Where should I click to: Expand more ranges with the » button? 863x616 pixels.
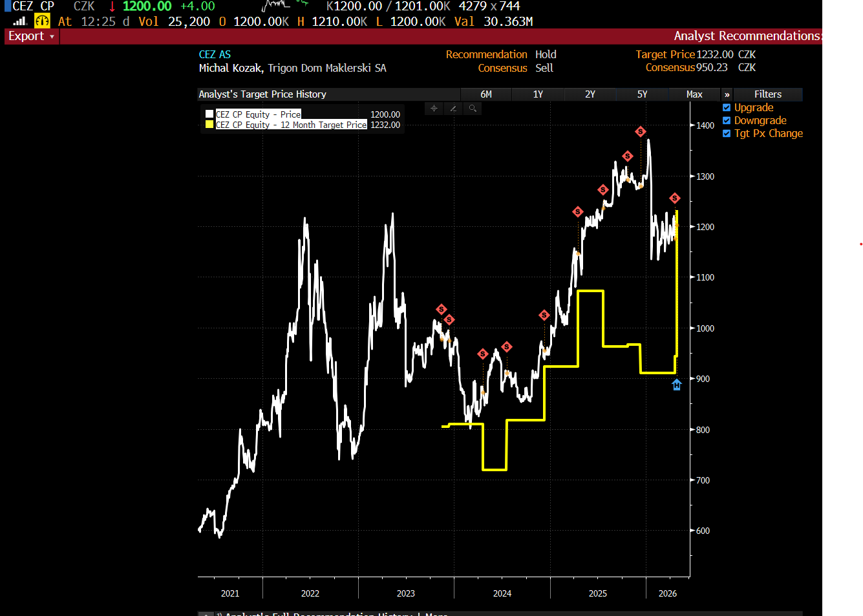tap(727, 94)
